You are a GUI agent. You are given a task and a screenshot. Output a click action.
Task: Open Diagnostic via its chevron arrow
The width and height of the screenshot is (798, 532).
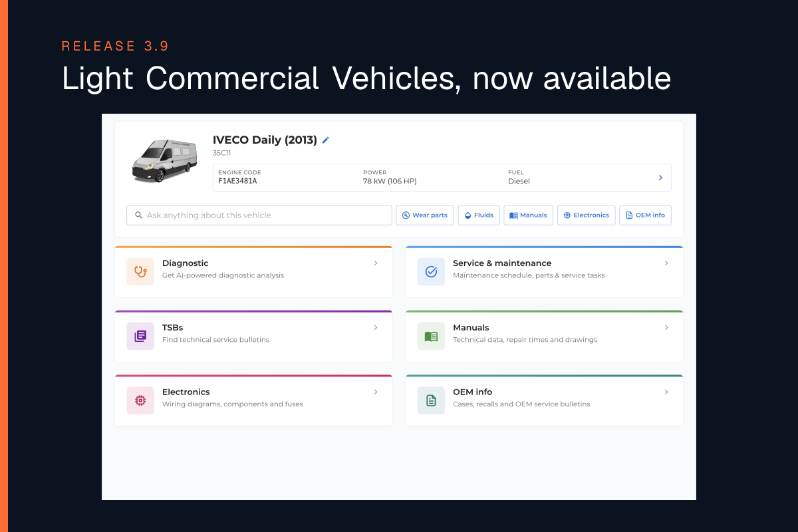coord(376,263)
